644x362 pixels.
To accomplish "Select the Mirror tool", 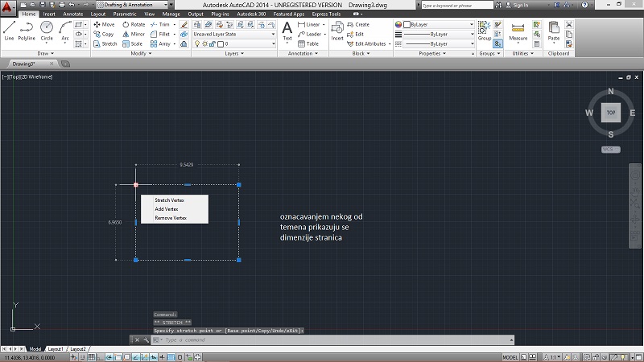I will tap(133, 34).
